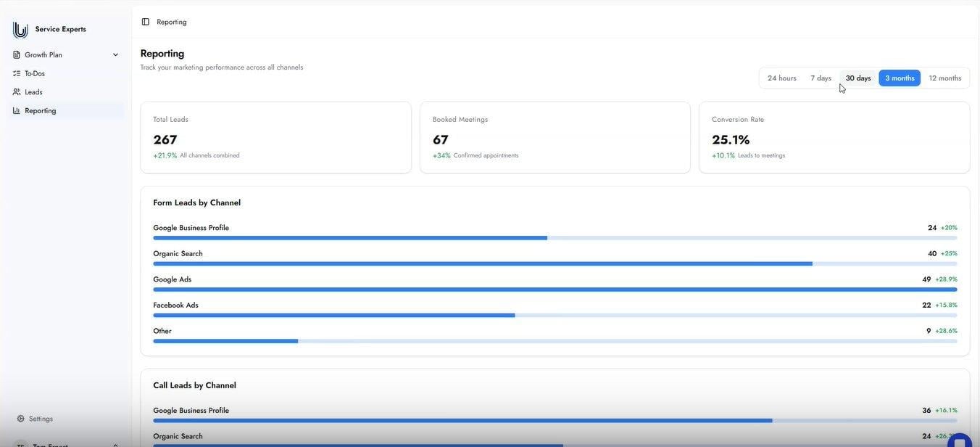Click the Service Experts logo icon
980x447 pixels.
click(x=20, y=30)
